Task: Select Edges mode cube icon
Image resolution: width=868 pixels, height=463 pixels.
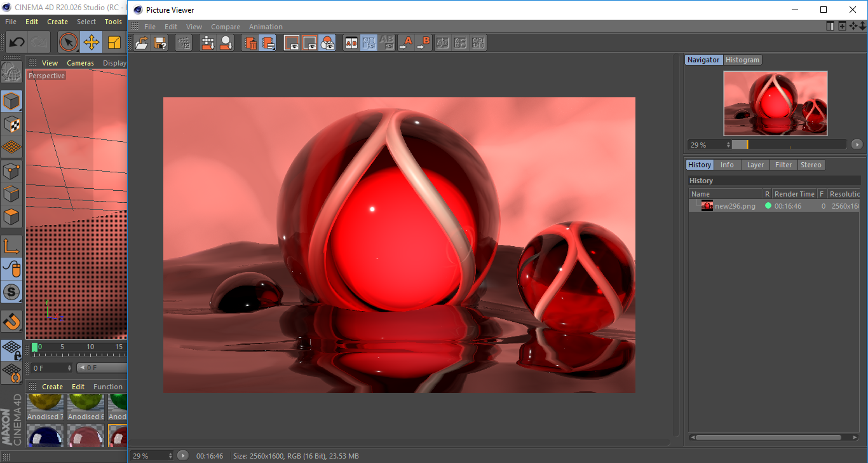Action: [11, 194]
